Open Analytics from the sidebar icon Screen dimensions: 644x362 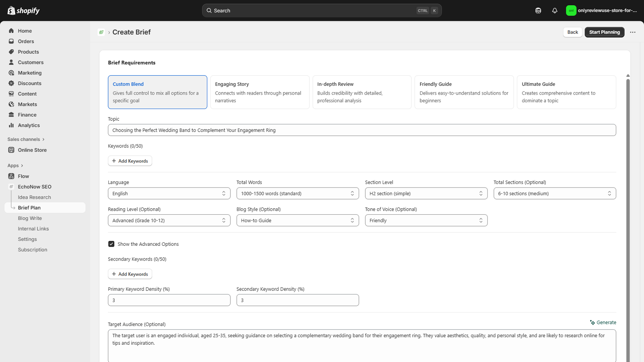(11, 125)
